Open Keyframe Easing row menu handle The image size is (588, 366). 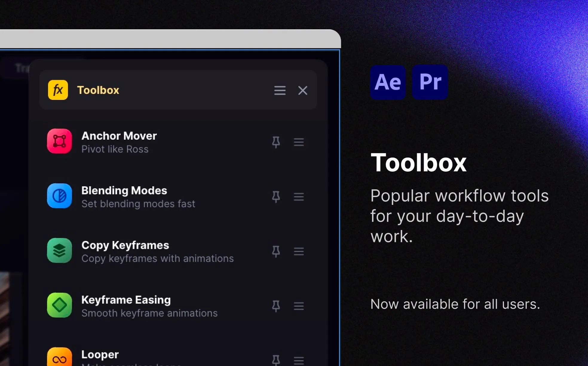[x=299, y=306]
